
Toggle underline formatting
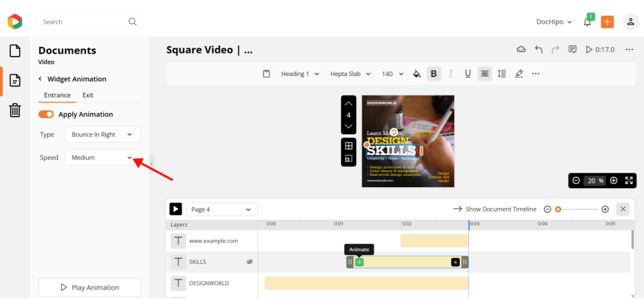pos(467,74)
